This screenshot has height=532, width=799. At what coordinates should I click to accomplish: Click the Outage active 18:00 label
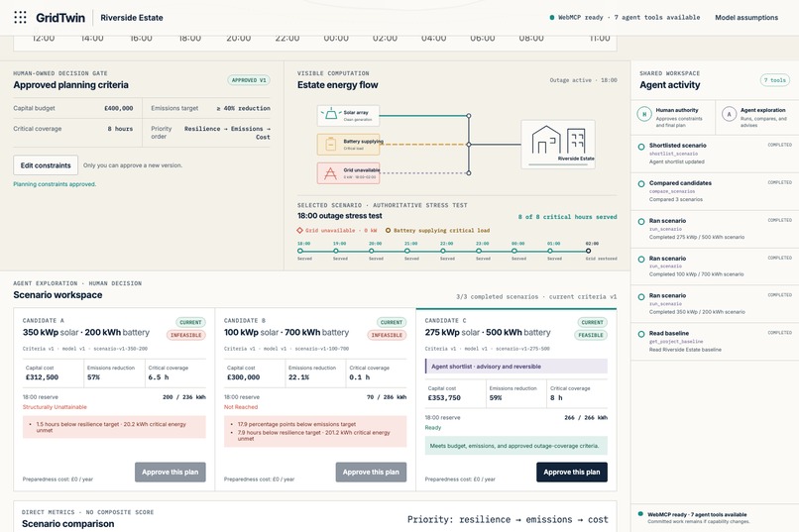pos(583,80)
